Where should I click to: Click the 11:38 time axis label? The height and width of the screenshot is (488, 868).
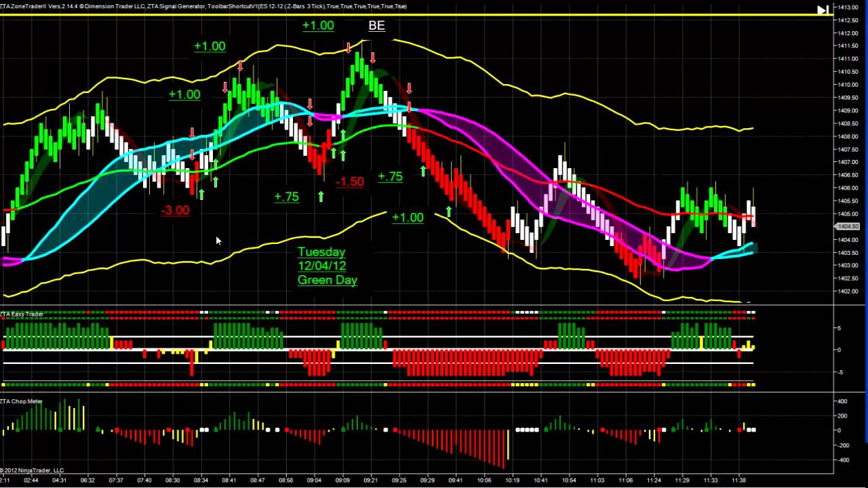click(738, 480)
